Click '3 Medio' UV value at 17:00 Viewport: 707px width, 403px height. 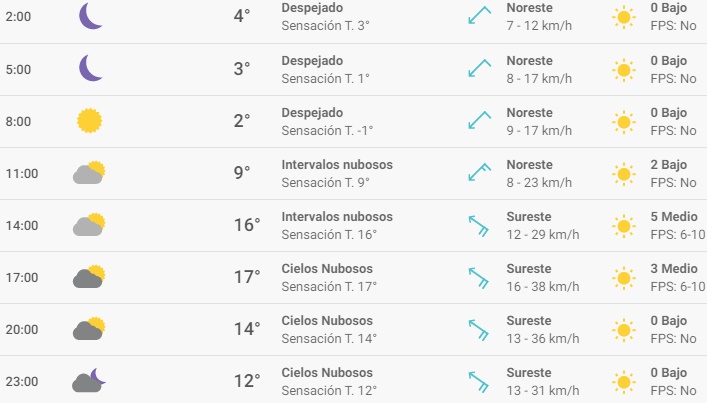pos(674,269)
